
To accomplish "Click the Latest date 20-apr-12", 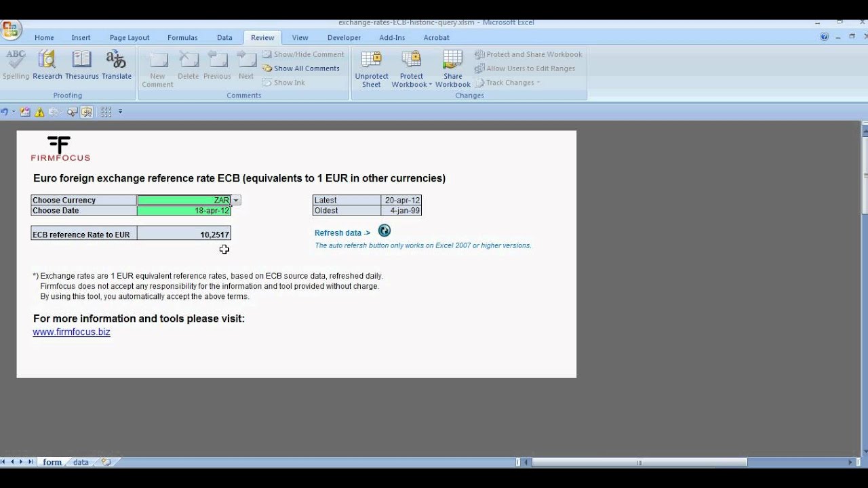I will (401, 200).
